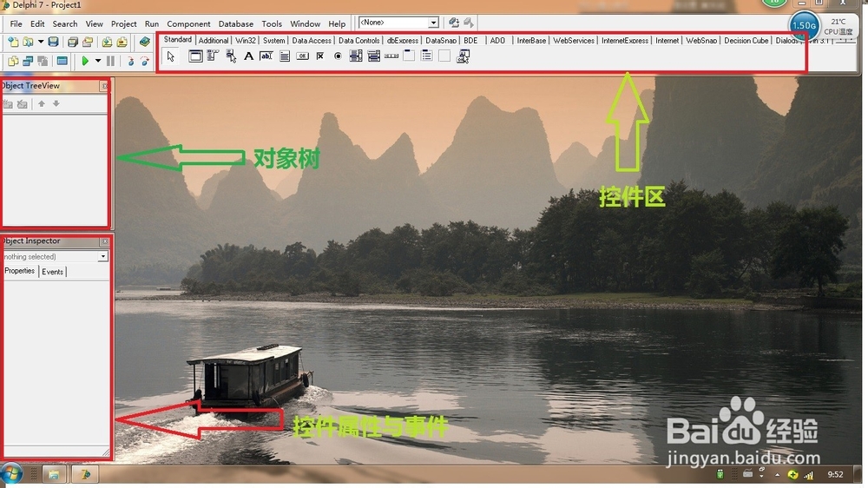Click the Trace Into icon
The height and width of the screenshot is (488, 868).
pos(131,61)
